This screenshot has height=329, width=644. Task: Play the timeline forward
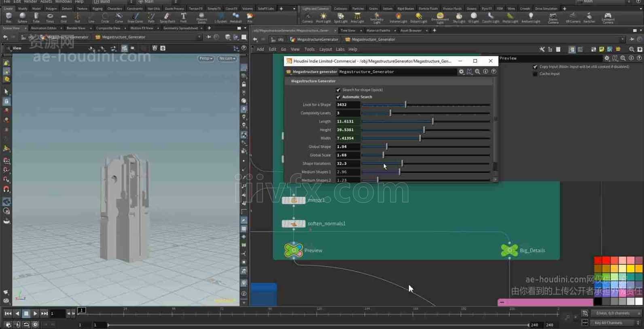35,313
